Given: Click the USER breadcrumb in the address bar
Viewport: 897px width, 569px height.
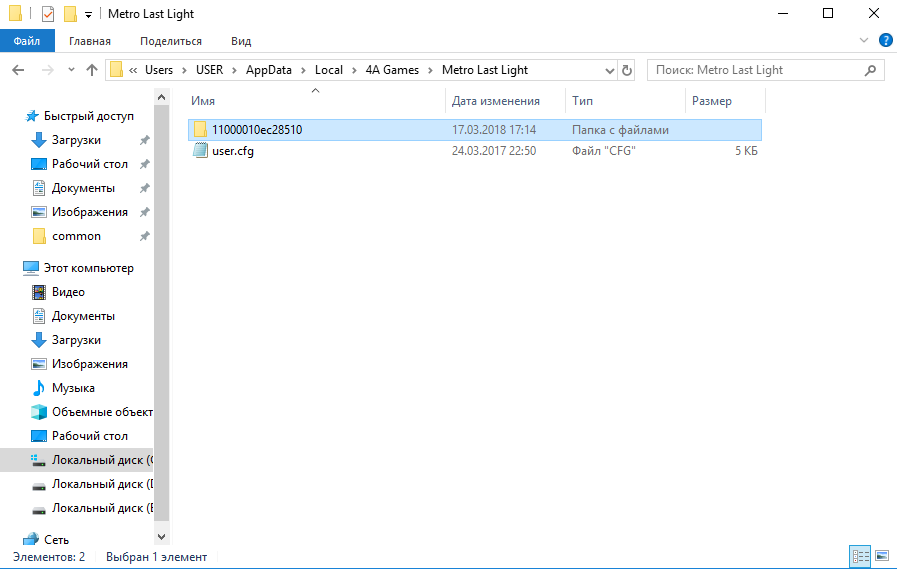Looking at the screenshot, I should click(209, 70).
